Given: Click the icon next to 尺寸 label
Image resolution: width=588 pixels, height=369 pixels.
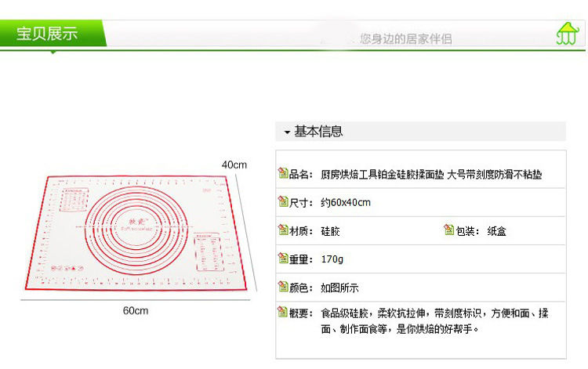Looking at the screenshot, I should pyautogui.click(x=283, y=202).
